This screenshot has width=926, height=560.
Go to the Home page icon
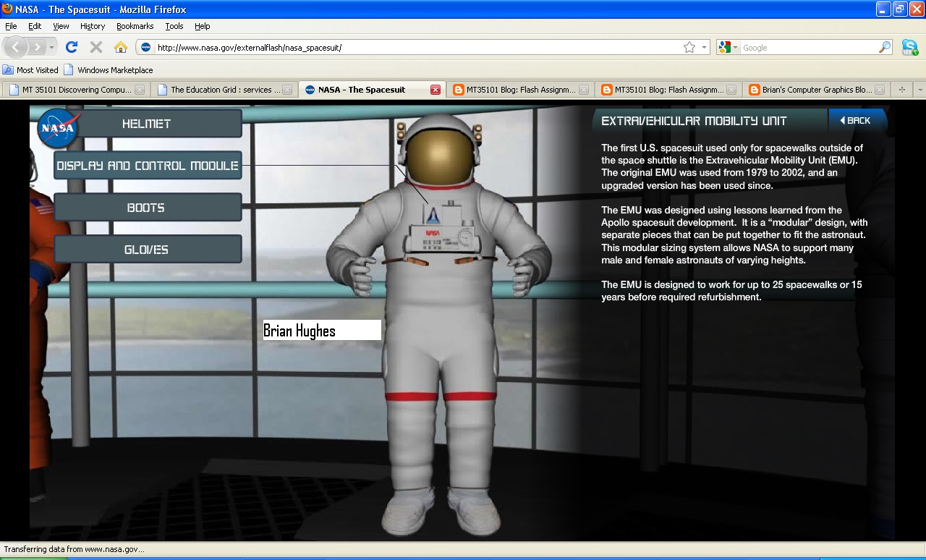click(121, 47)
